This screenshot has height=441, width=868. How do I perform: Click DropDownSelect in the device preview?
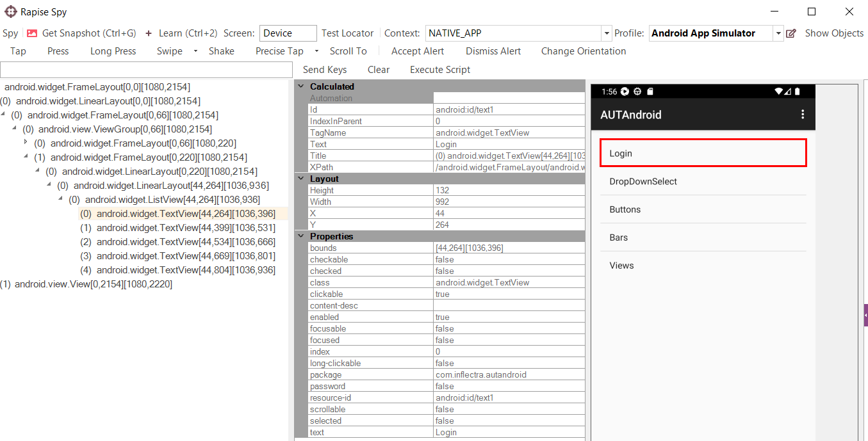click(x=643, y=182)
